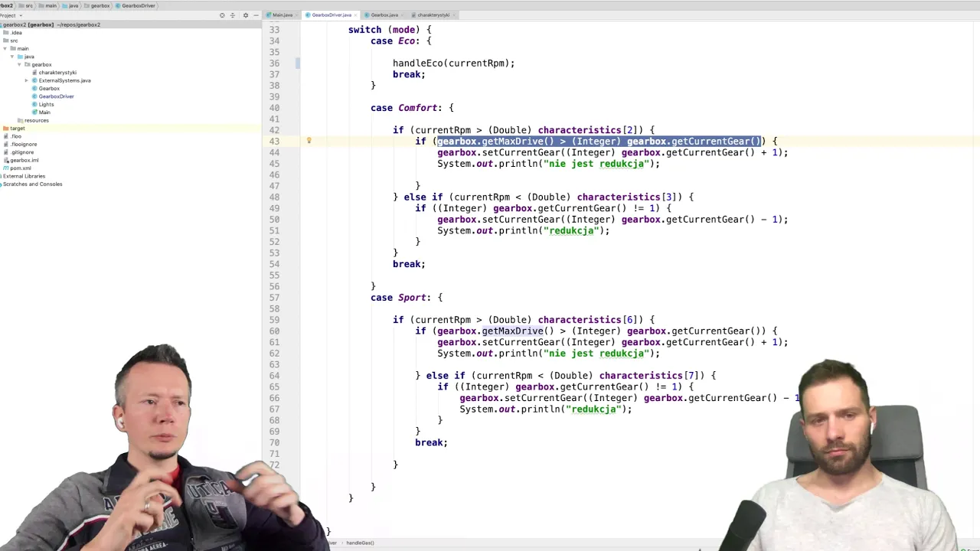Click the orange target folder icon

click(6, 129)
